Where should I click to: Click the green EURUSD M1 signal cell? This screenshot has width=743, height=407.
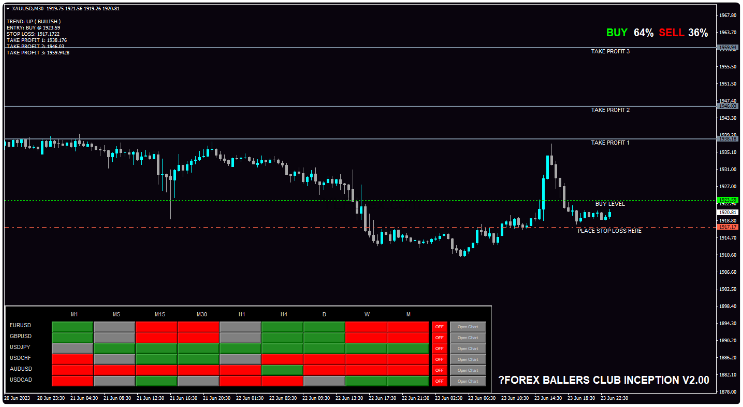[x=72, y=326]
